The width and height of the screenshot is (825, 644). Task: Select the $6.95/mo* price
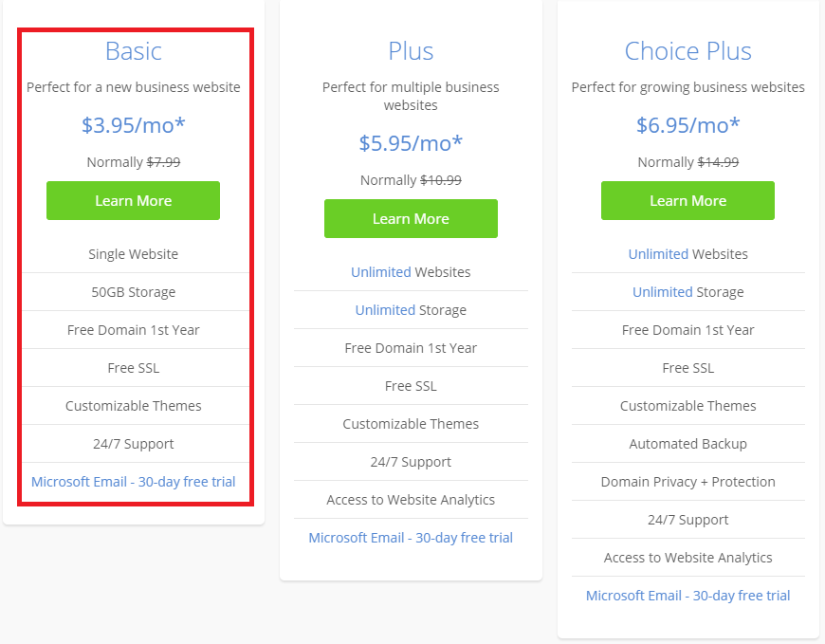687,125
